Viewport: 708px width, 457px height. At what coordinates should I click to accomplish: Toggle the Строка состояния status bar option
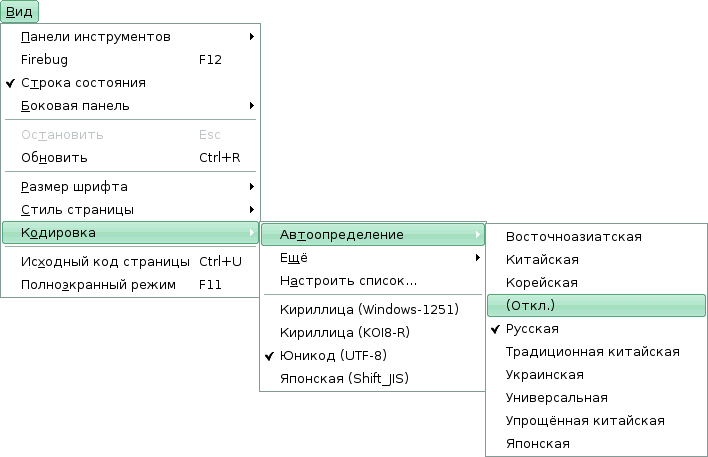pos(84,83)
